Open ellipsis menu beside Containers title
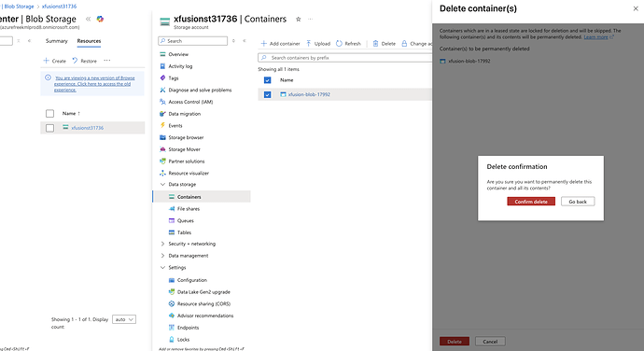This screenshot has height=351, width=644. point(311,19)
